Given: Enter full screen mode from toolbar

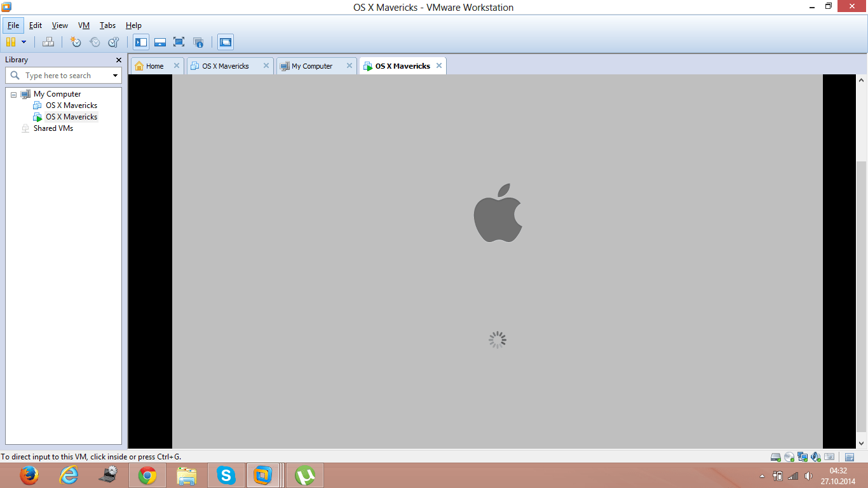Looking at the screenshot, I should click(x=179, y=42).
